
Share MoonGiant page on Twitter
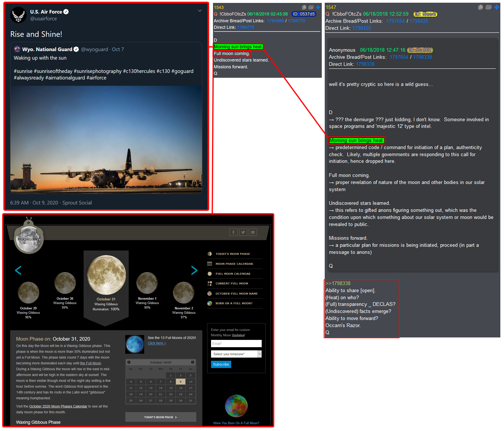[243, 232]
